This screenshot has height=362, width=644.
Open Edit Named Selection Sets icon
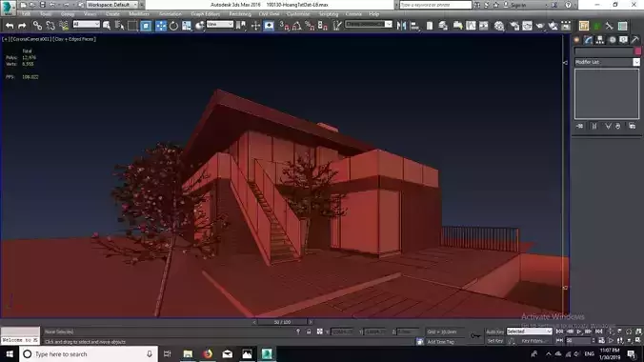[337, 26]
